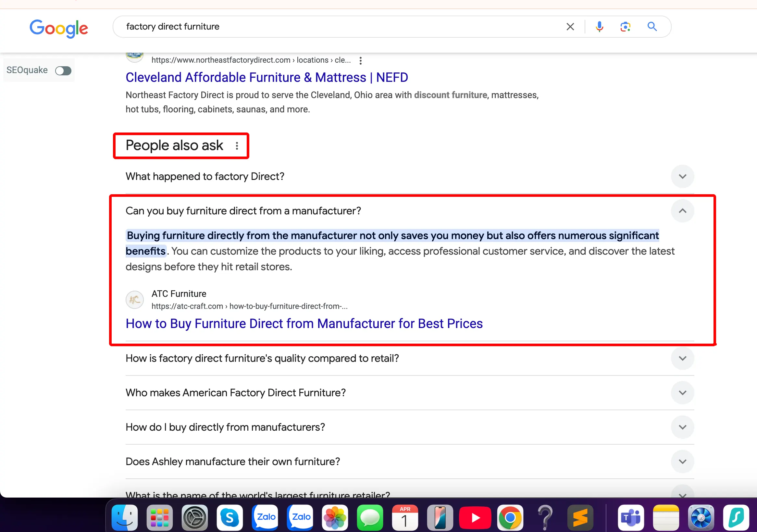This screenshot has height=532, width=757.
Task: Open Google Chrome from the dock
Action: point(510,517)
